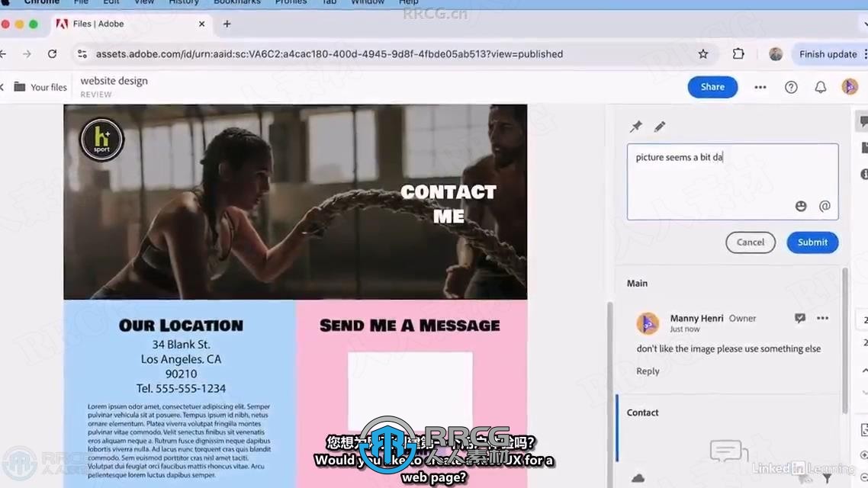Open the more options menu beside Share
Viewport: 868px width, 488px height.
pos(760,87)
